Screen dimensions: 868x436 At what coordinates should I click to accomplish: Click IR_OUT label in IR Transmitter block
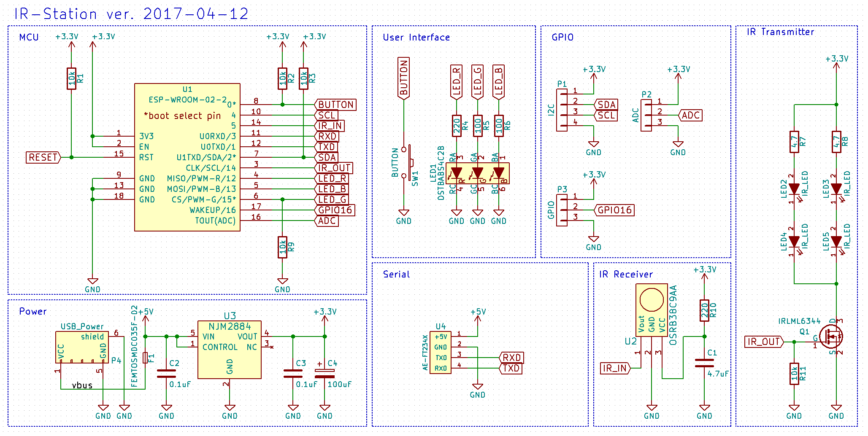(x=764, y=342)
